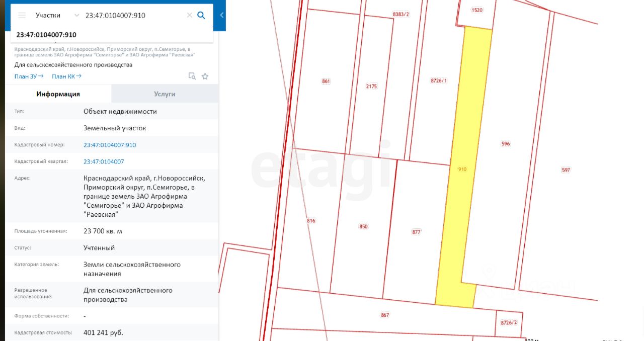The width and height of the screenshot is (644, 341).
Task: Add parcel to favorites with star icon
Action: [x=205, y=76]
